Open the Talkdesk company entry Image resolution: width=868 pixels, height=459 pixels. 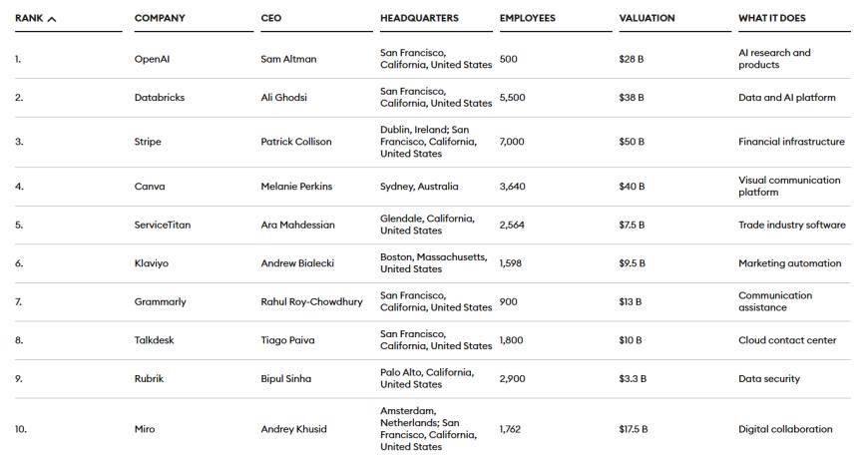pyautogui.click(x=155, y=340)
